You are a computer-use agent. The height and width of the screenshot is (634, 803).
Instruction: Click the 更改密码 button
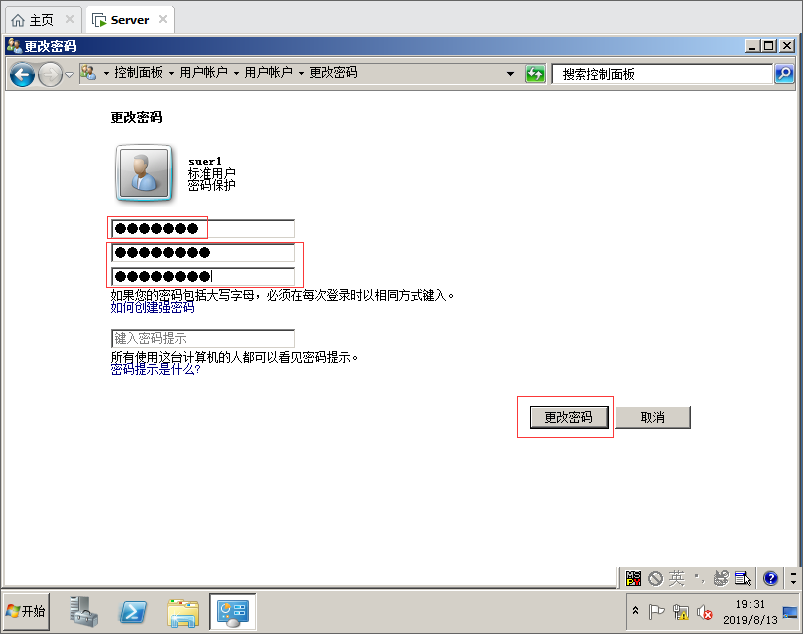point(568,417)
